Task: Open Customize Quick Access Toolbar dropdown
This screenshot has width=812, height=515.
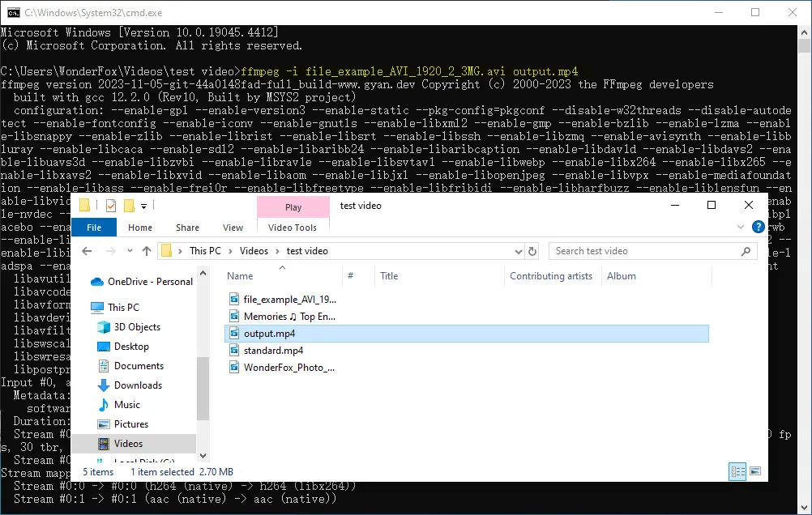Action: pos(144,206)
